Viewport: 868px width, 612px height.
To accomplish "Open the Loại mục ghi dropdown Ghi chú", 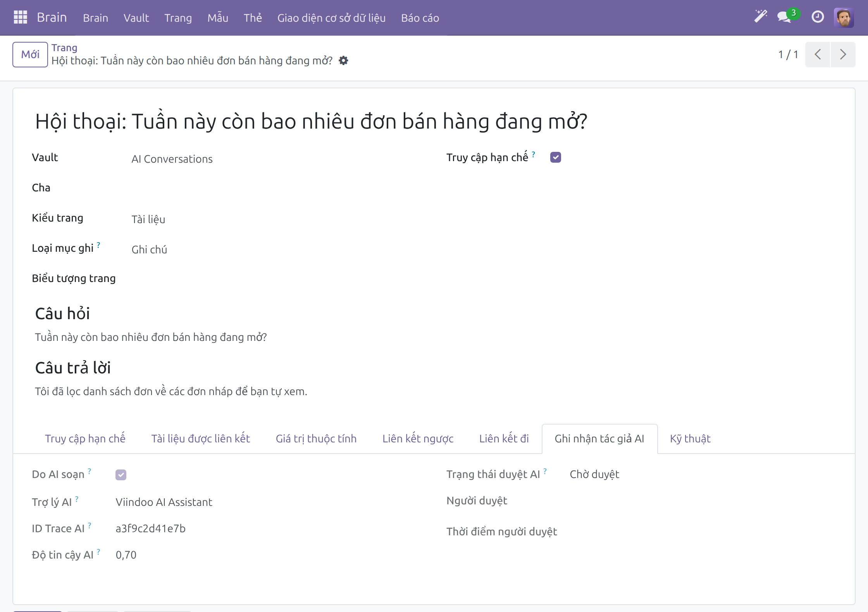I will click(x=149, y=249).
